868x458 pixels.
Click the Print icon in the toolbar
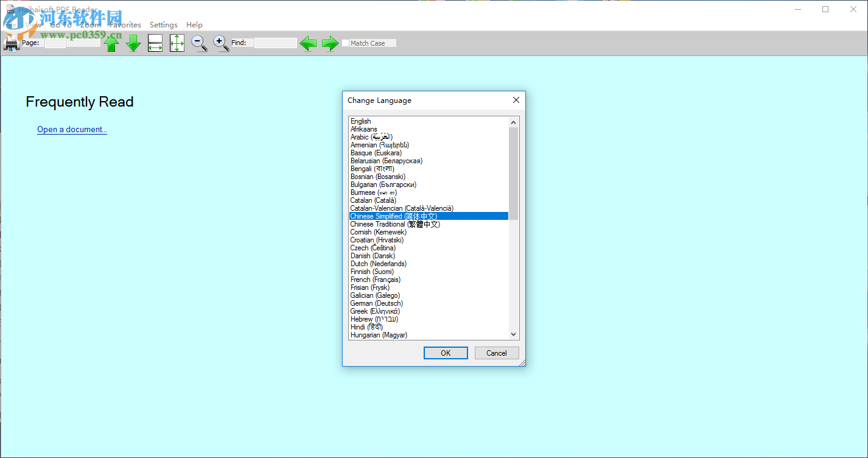point(11,43)
